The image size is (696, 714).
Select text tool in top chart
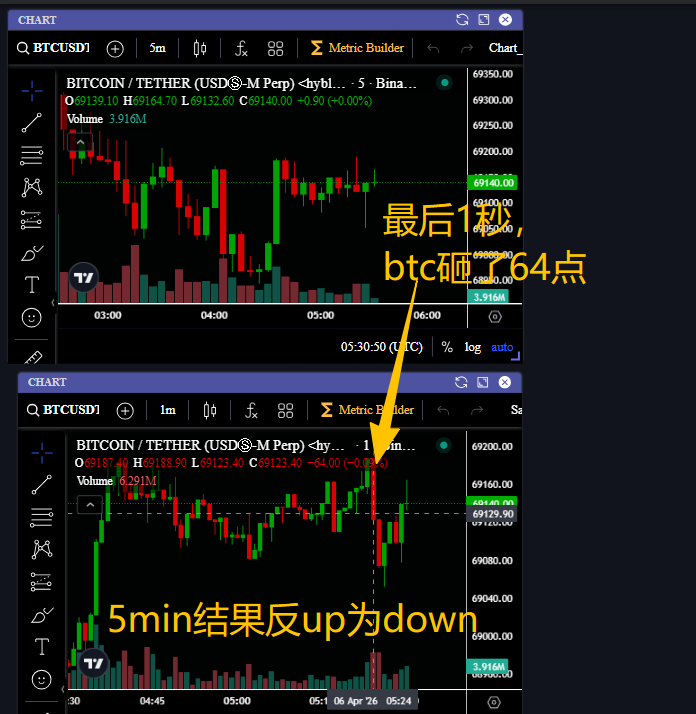[31, 285]
